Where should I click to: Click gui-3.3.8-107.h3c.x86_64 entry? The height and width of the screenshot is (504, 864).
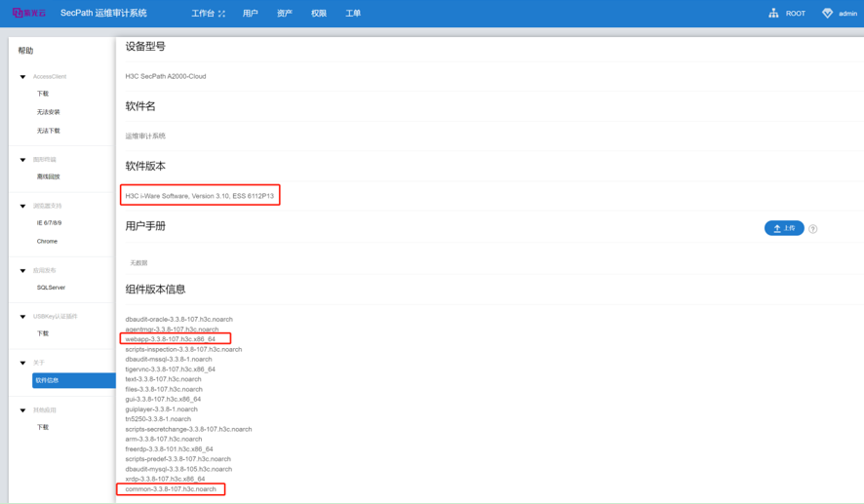point(163,400)
